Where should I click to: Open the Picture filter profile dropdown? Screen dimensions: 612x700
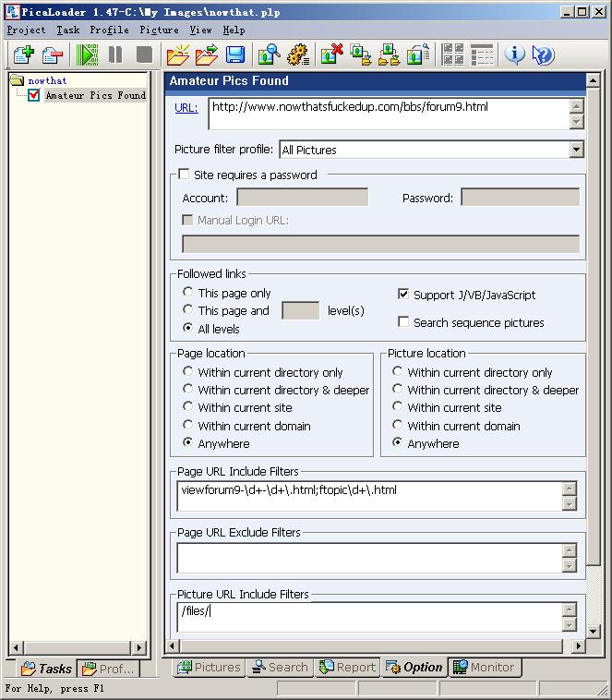coord(576,150)
